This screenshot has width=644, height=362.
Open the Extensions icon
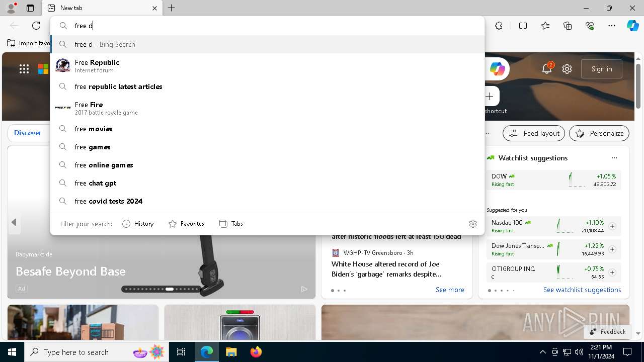tap(499, 26)
